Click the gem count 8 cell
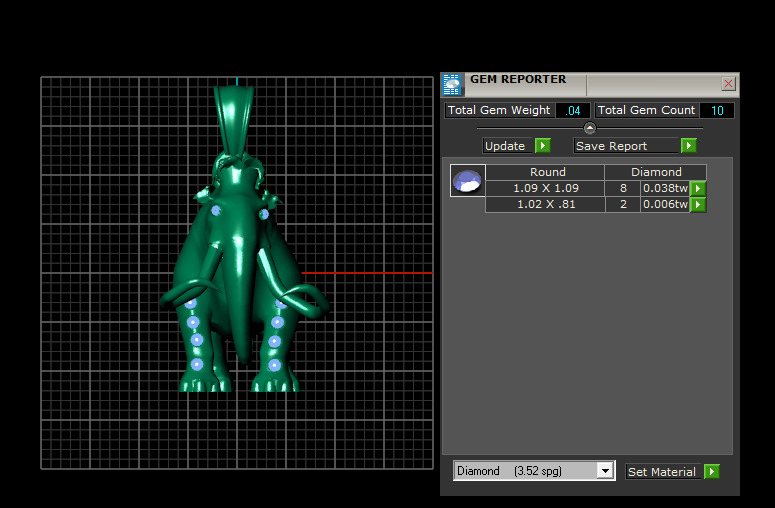The height and width of the screenshot is (508, 775). point(623,188)
